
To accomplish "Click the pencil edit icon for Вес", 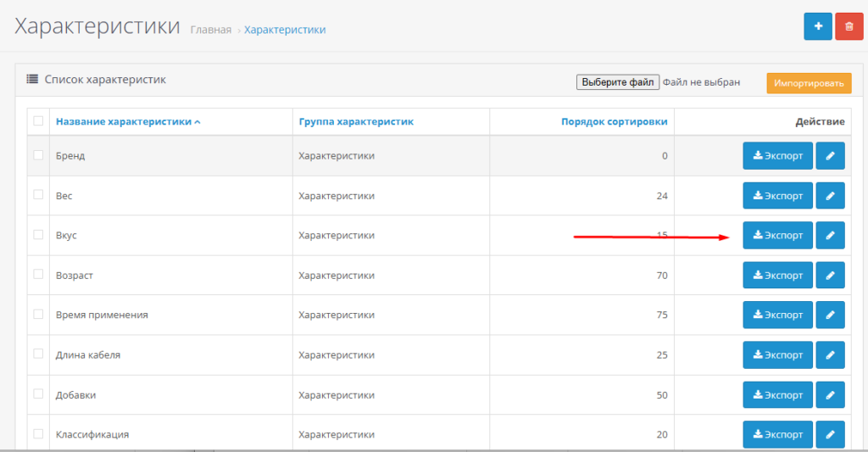I will pos(830,196).
